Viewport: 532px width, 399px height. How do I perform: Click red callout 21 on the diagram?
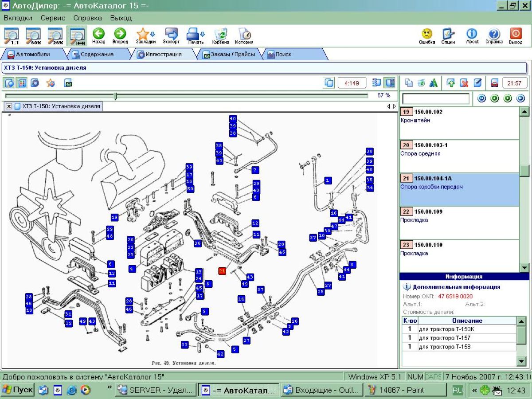coord(223,271)
